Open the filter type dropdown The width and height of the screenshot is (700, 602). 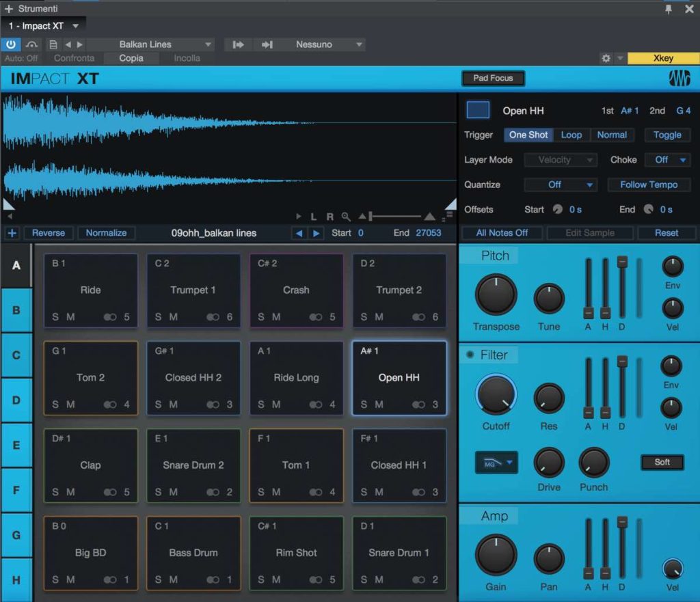click(496, 463)
